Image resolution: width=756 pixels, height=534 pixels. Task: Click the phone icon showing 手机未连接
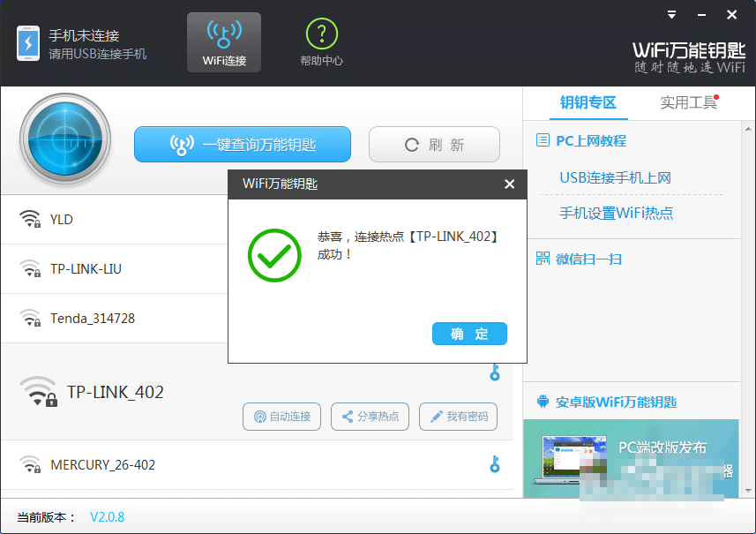[x=28, y=41]
